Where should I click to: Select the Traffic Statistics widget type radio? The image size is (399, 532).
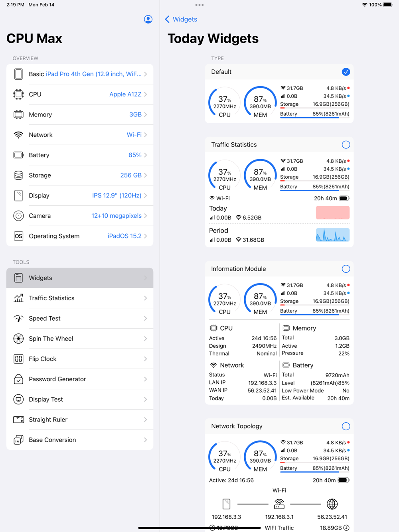346,145
